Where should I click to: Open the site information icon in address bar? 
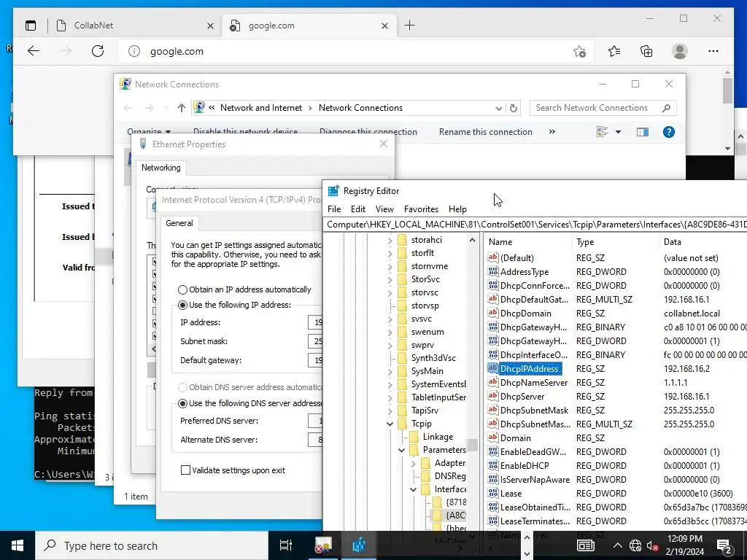point(134,51)
